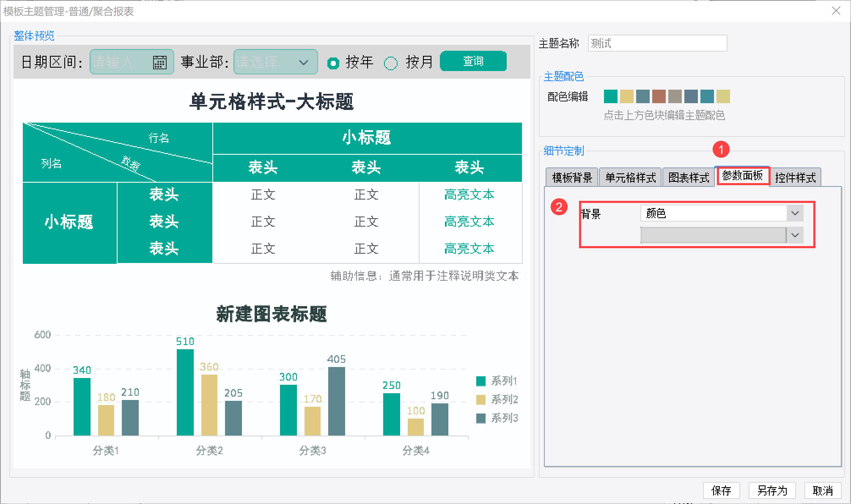
Task: Open the 图表样式 tab
Action: [689, 178]
